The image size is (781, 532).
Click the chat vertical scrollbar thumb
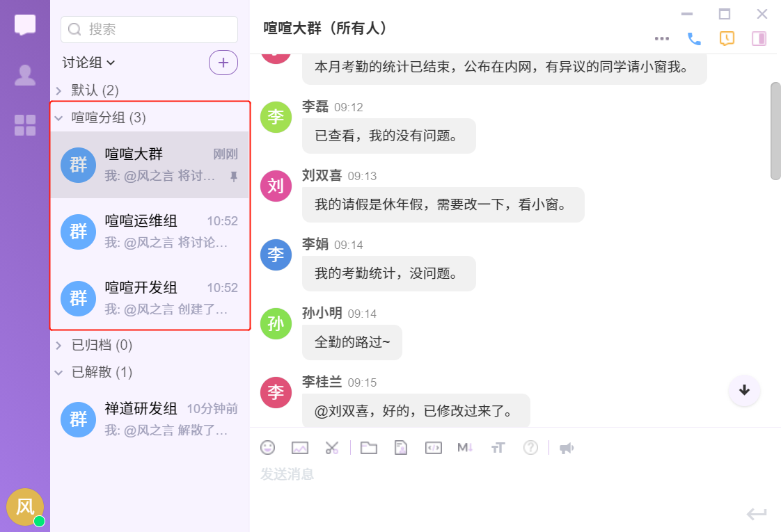775,131
